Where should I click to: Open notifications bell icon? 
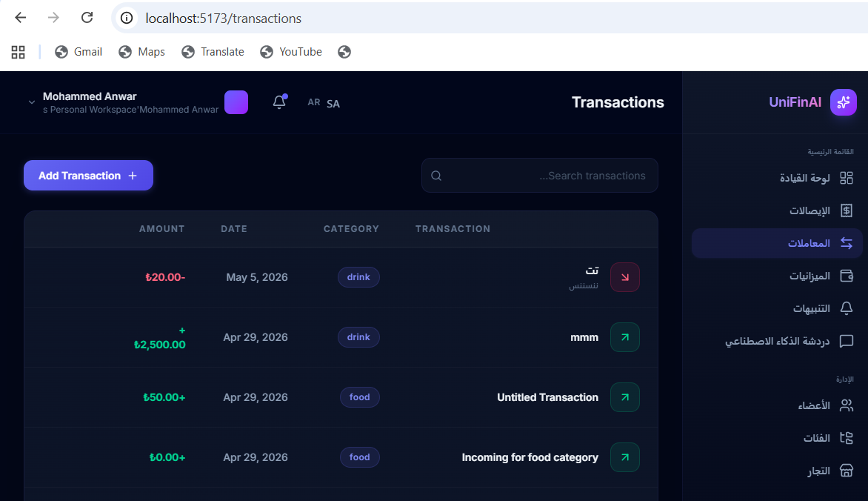point(279,102)
